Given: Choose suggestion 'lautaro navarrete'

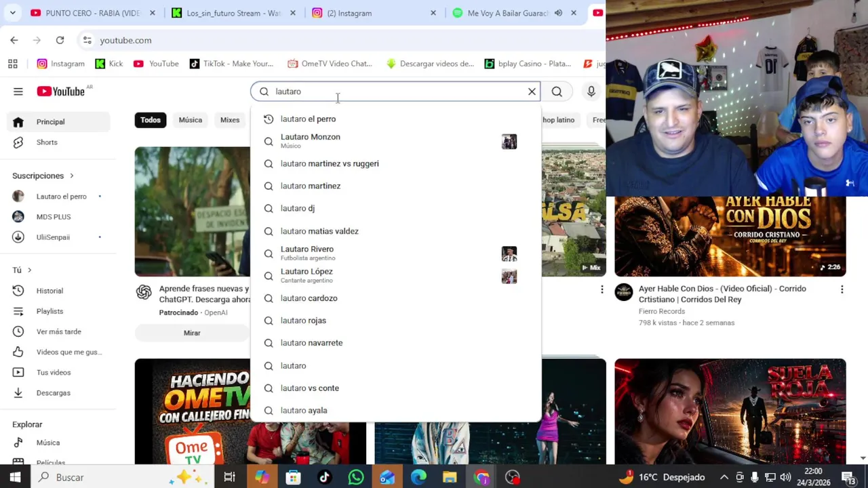Looking at the screenshot, I should click(x=396, y=343).
